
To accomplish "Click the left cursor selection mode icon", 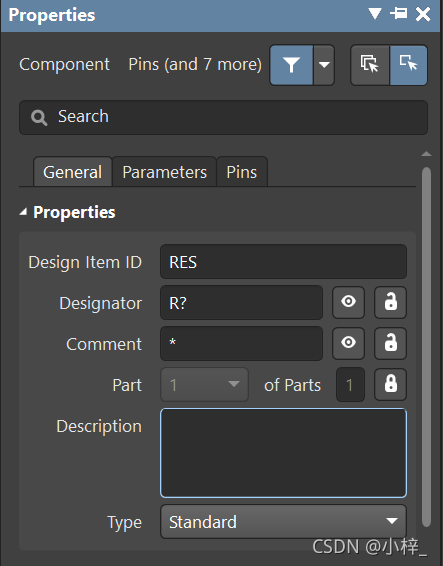I will [x=370, y=65].
